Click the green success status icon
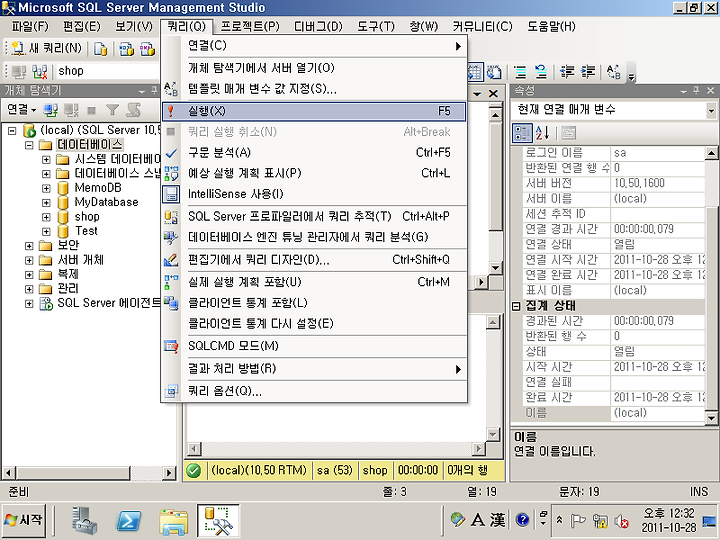The image size is (720, 540). tap(194, 471)
